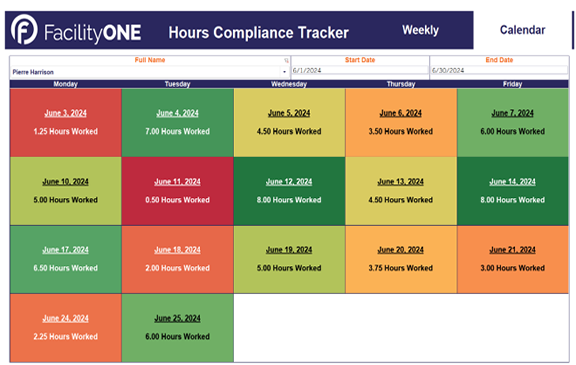
Task: Switch to the Weekly tab
Action: [x=420, y=30]
